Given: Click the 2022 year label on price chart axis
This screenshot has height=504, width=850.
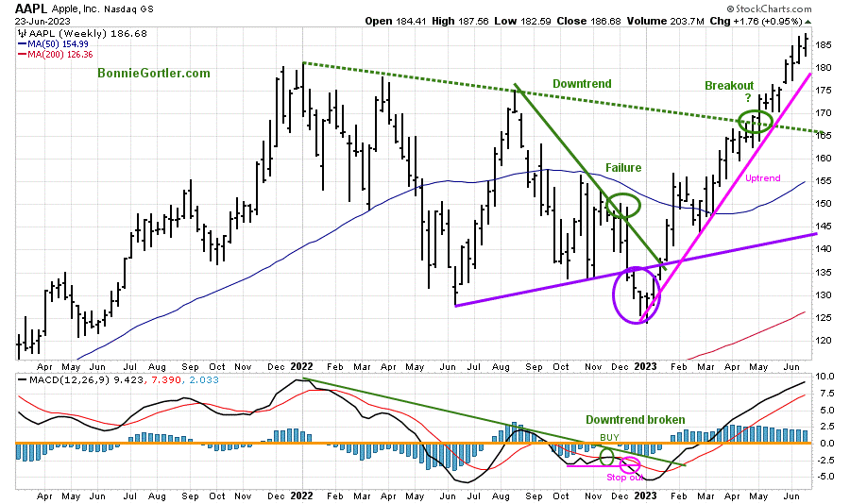Looking at the screenshot, I should 301,366.
